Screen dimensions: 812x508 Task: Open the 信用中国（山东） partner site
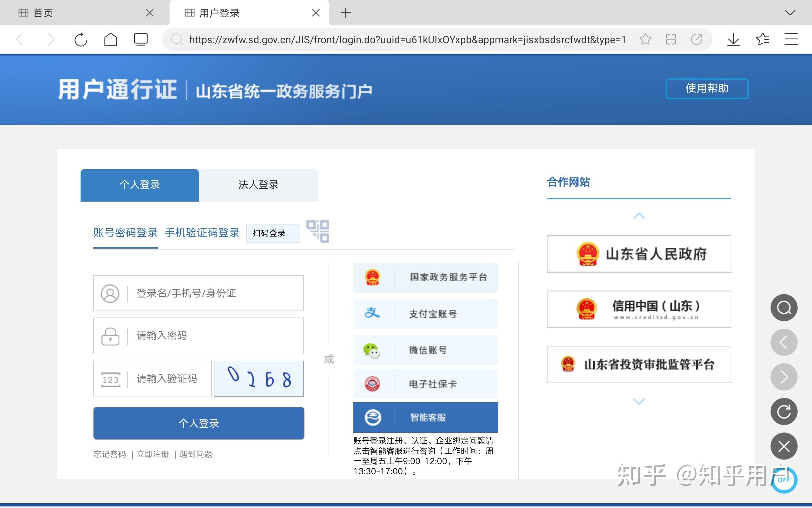coord(639,310)
